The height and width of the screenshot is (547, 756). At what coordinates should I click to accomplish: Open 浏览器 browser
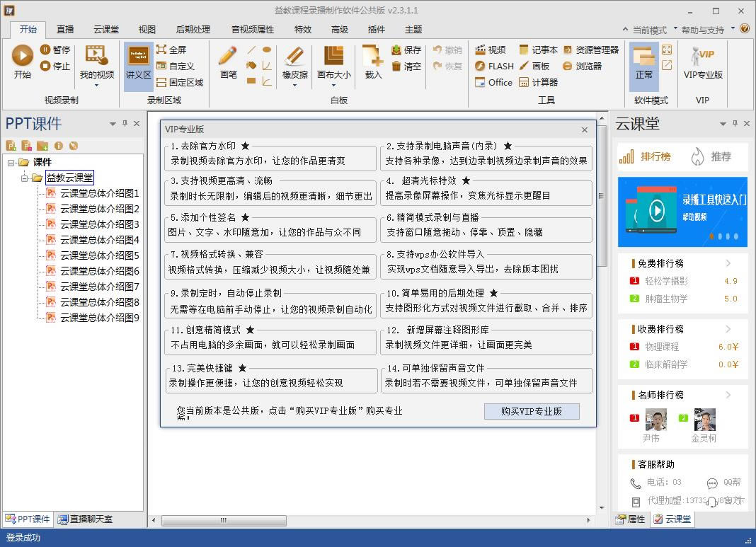click(582, 66)
